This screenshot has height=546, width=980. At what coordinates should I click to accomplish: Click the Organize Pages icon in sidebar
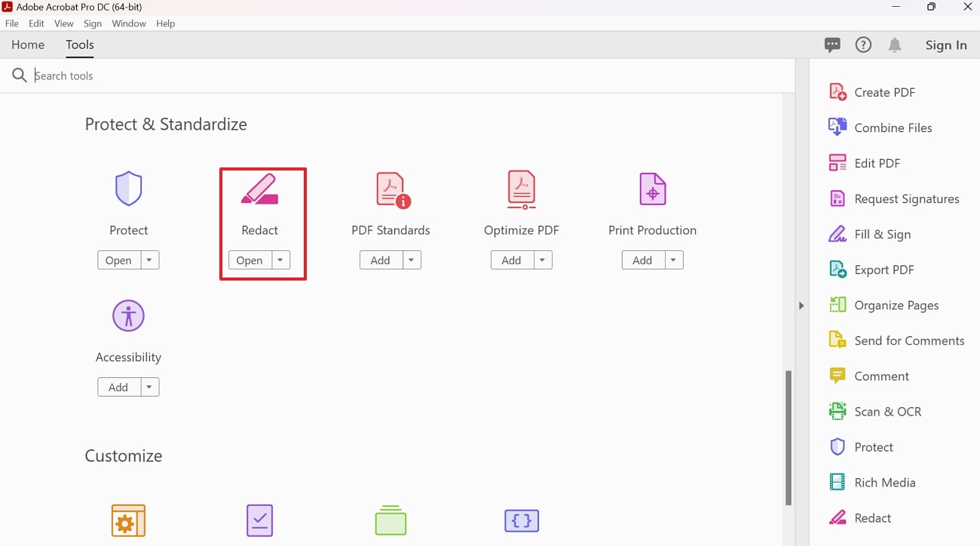(x=838, y=305)
